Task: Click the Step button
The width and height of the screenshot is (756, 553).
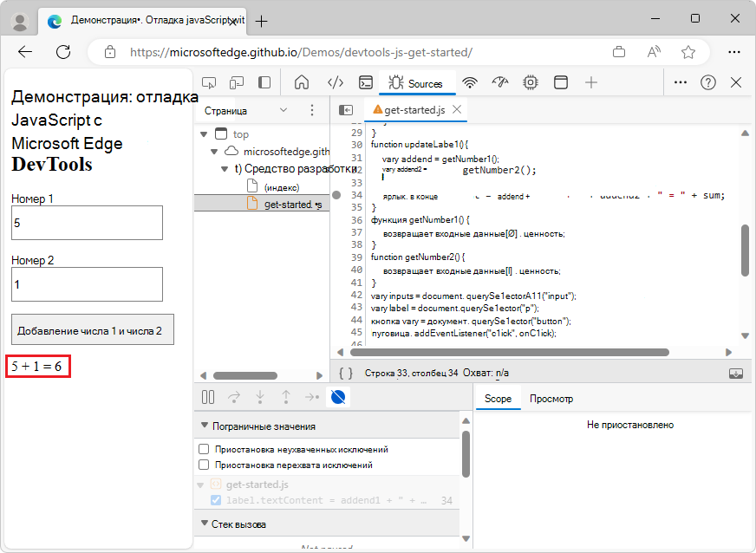Action: pyautogui.click(x=312, y=397)
